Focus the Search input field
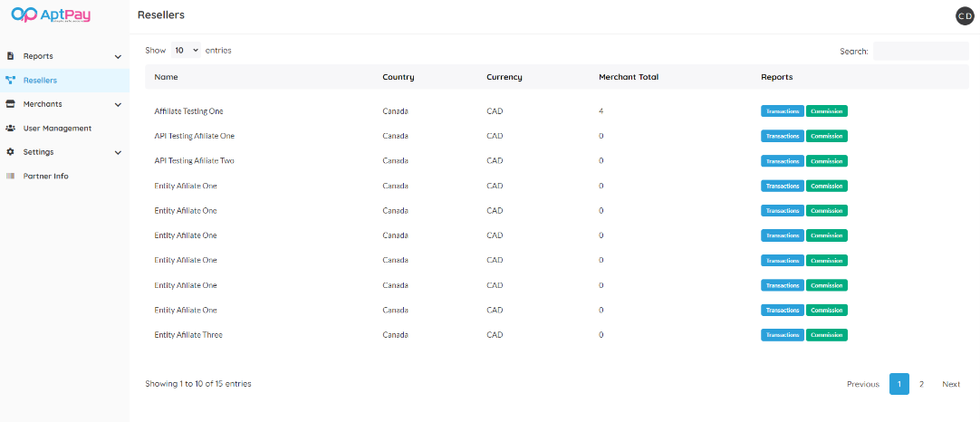The height and width of the screenshot is (422, 980). [x=920, y=52]
